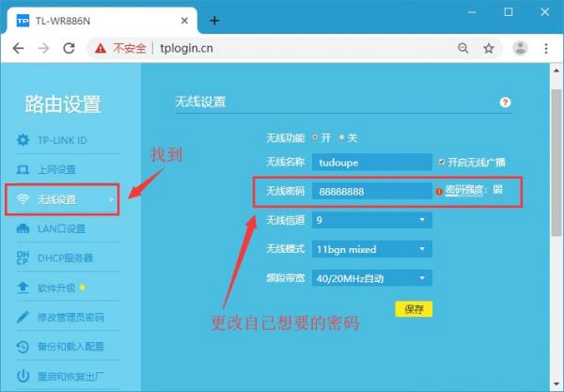This screenshot has width=564, height=392.
Task: Expand the 频段带宽 dropdown
Action: [x=372, y=278]
